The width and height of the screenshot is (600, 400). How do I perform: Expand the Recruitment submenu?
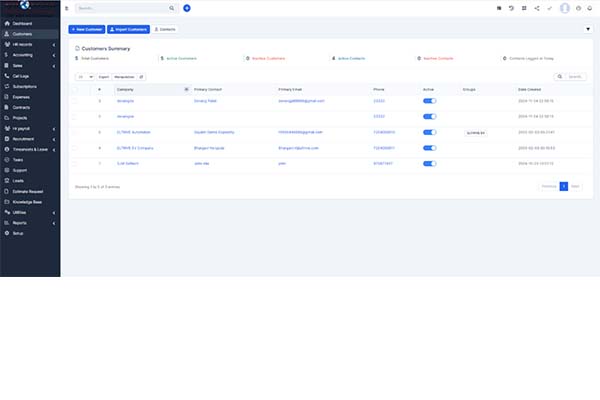click(x=54, y=139)
